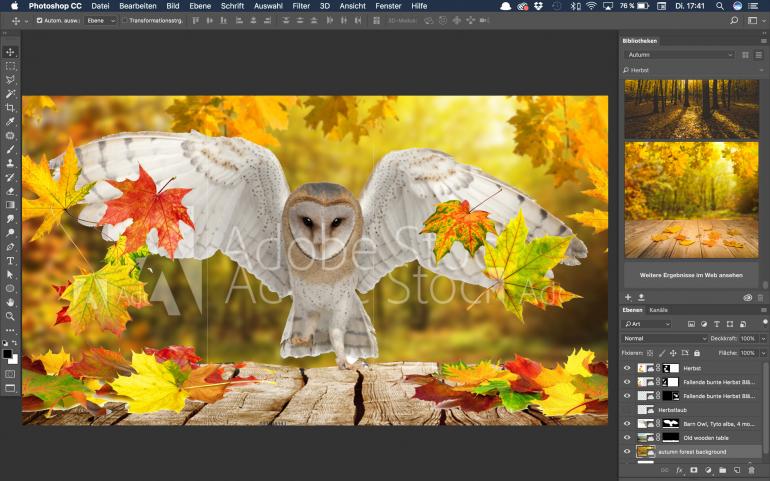This screenshot has height=481, width=770.
Task: Delete layer using Layers panel trash icon
Action: pos(751,470)
